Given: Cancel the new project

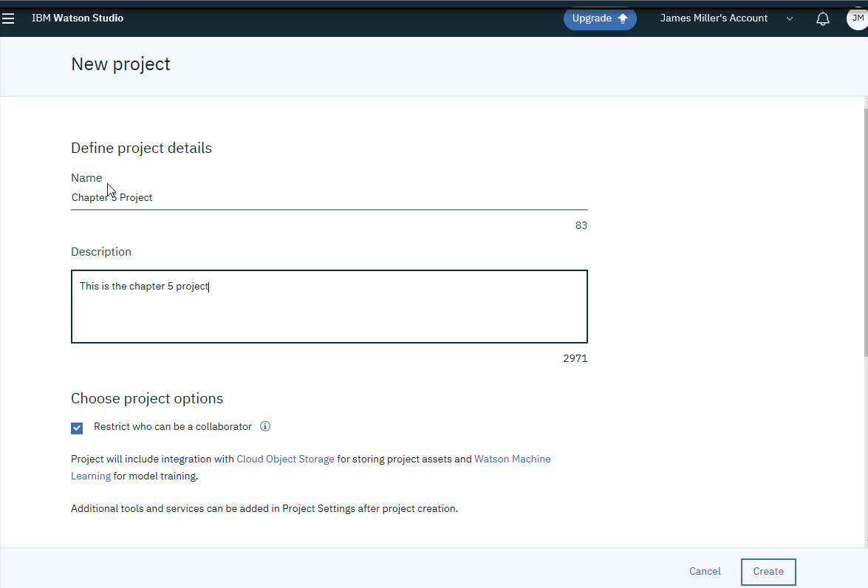Looking at the screenshot, I should [705, 572].
